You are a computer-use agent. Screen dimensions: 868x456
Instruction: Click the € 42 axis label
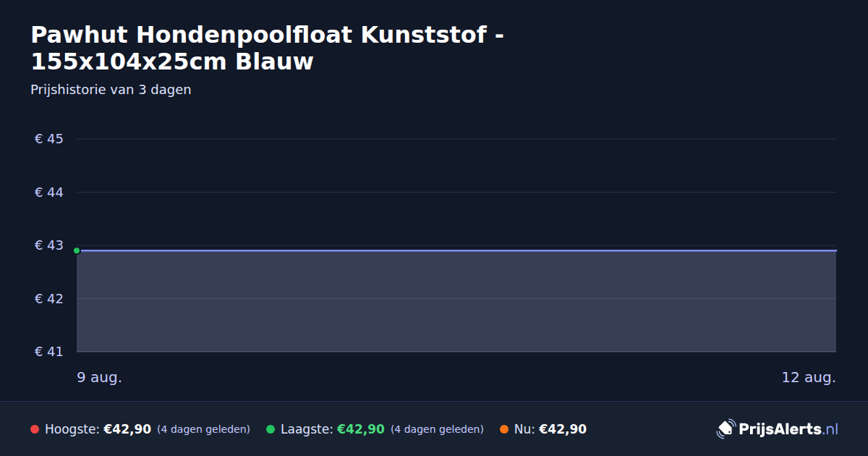[x=49, y=299]
